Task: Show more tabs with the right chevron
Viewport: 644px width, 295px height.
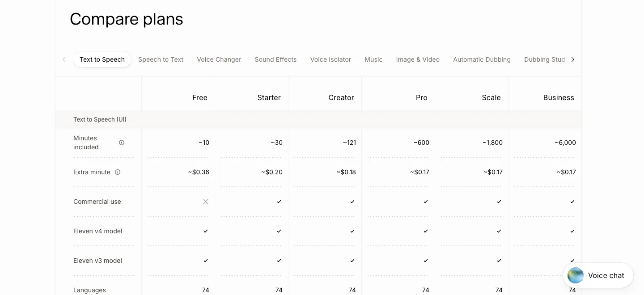Action: pyautogui.click(x=572, y=59)
